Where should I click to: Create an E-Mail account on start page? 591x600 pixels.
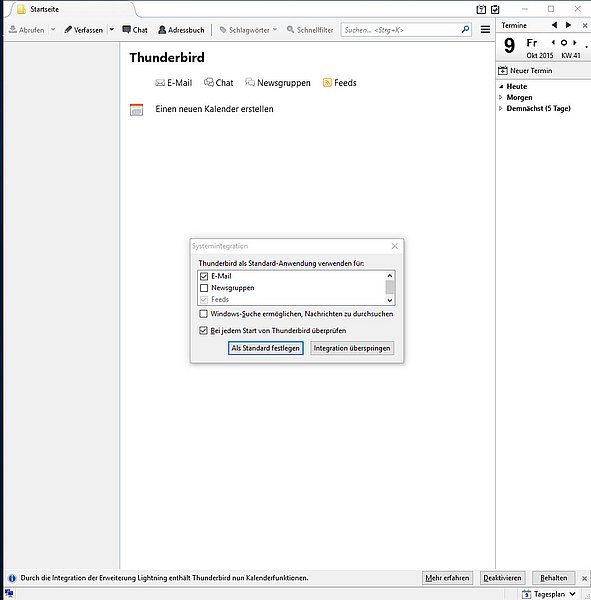click(x=174, y=83)
